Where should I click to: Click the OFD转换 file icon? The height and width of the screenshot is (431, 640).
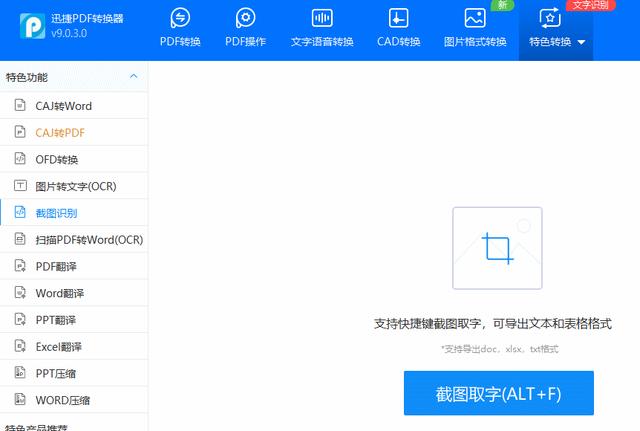coord(20,158)
